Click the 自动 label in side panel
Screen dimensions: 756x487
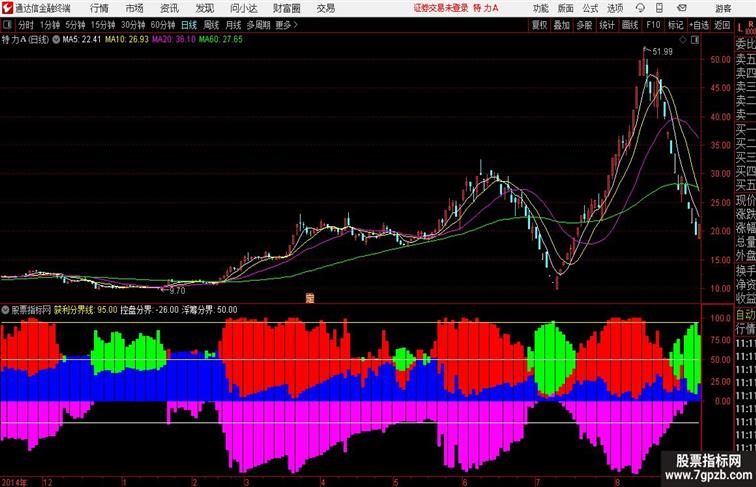pyautogui.click(x=745, y=314)
